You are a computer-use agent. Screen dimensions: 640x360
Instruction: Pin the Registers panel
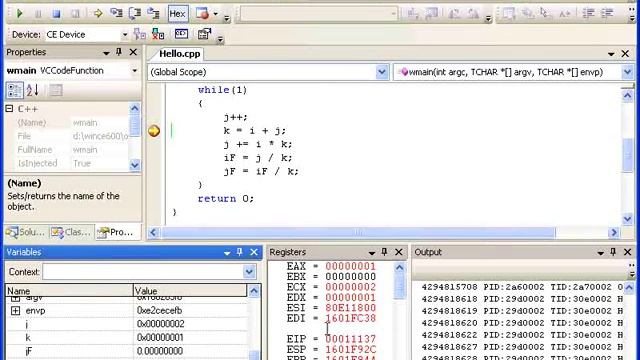[x=384, y=252]
